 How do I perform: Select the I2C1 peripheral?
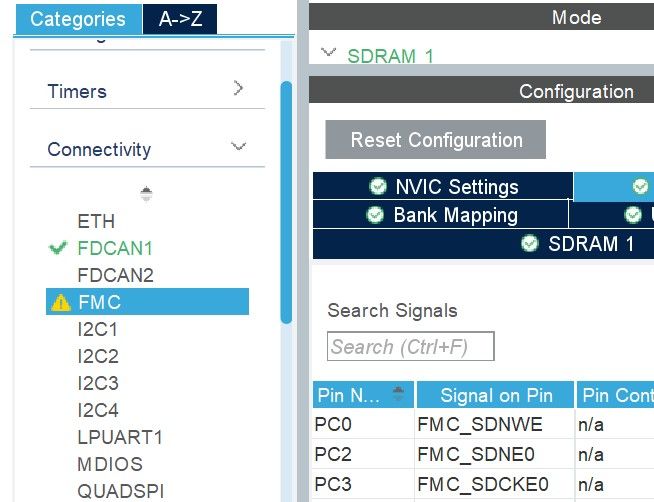(x=98, y=329)
